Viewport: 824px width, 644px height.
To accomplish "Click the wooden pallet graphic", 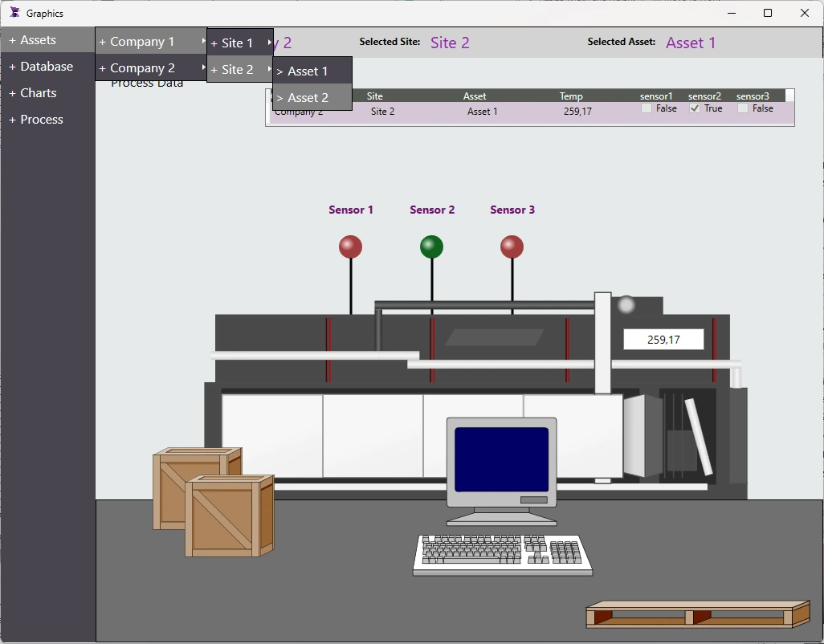I will click(698, 614).
